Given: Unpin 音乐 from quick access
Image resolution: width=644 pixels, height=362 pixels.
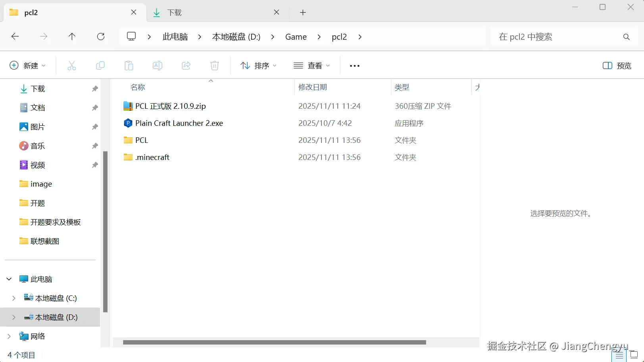Looking at the screenshot, I should 95,146.
